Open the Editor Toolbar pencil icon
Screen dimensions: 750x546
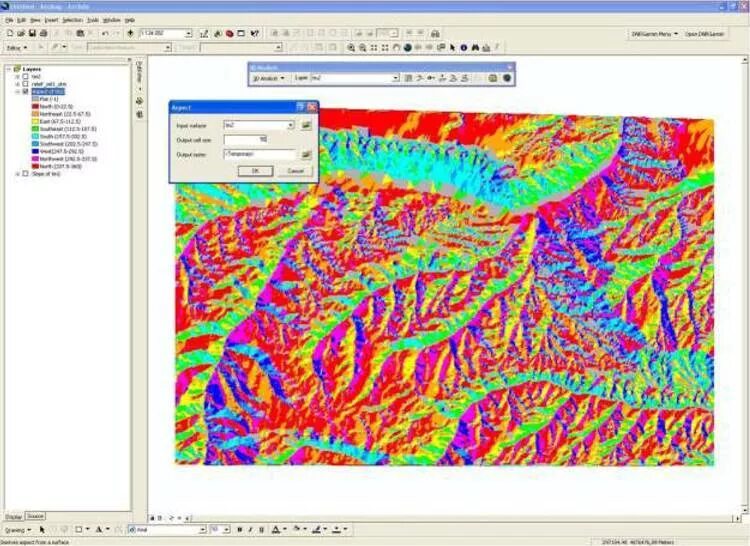point(204,33)
